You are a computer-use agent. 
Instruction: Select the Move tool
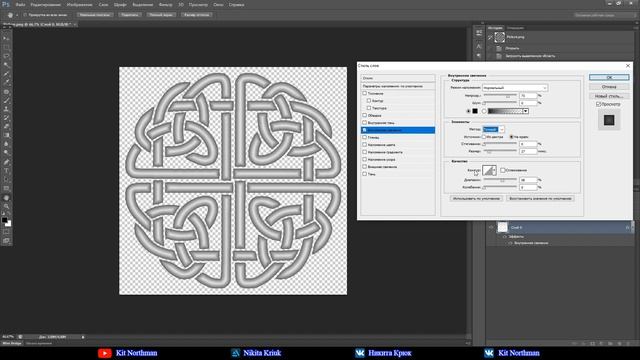6,38
